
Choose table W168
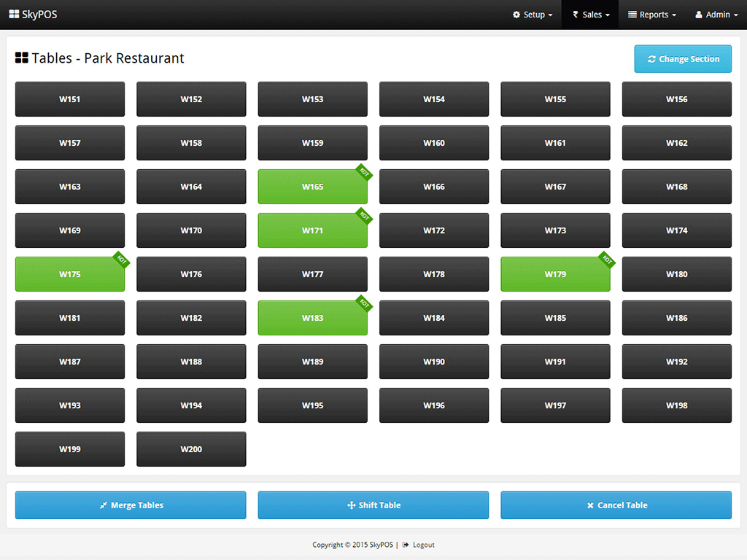677,187
